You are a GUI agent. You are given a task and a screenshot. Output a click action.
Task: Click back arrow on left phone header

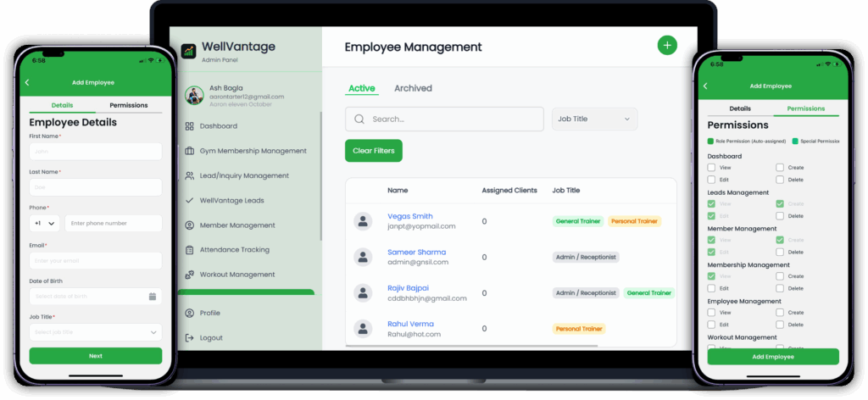(27, 82)
